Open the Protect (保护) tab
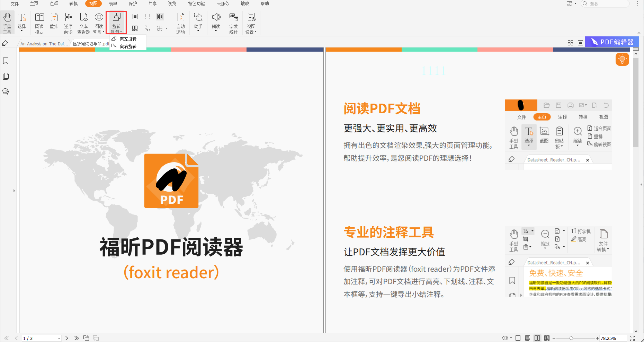644x342 pixels. pyautogui.click(x=133, y=3)
